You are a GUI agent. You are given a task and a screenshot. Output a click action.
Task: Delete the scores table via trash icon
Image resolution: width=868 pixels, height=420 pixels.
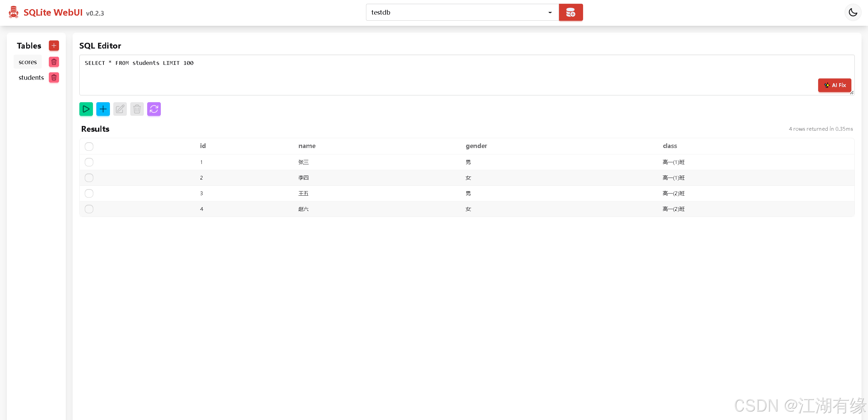(54, 62)
